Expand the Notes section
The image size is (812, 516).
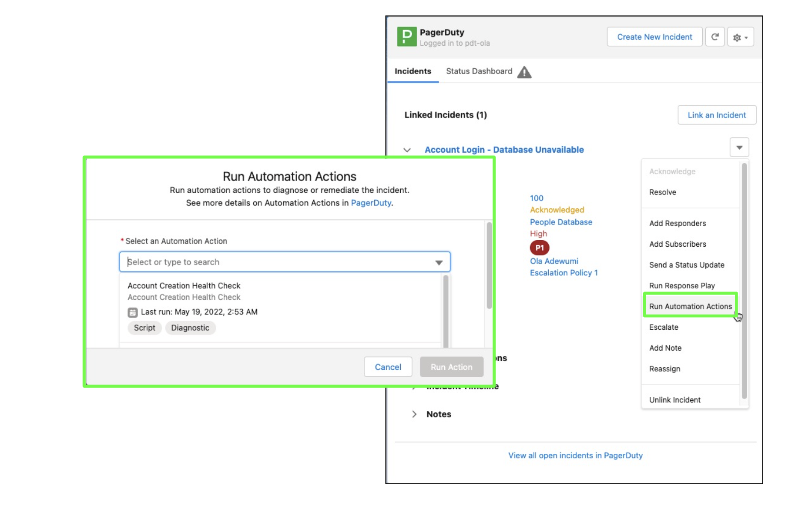click(414, 414)
